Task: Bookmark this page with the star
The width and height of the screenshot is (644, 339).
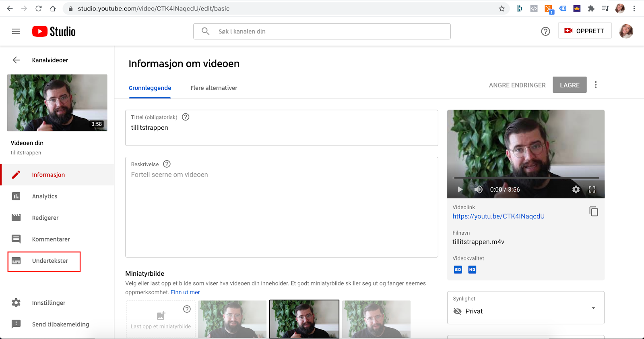Action: click(502, 8)
